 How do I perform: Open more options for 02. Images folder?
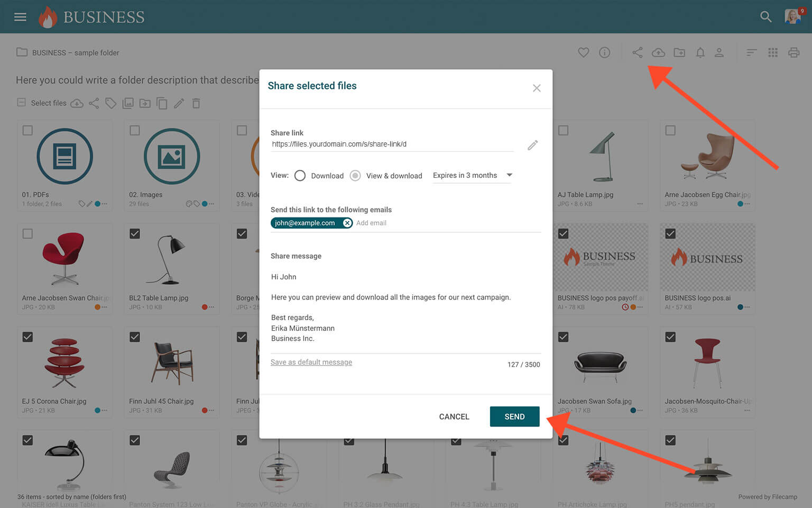[211, 204]
